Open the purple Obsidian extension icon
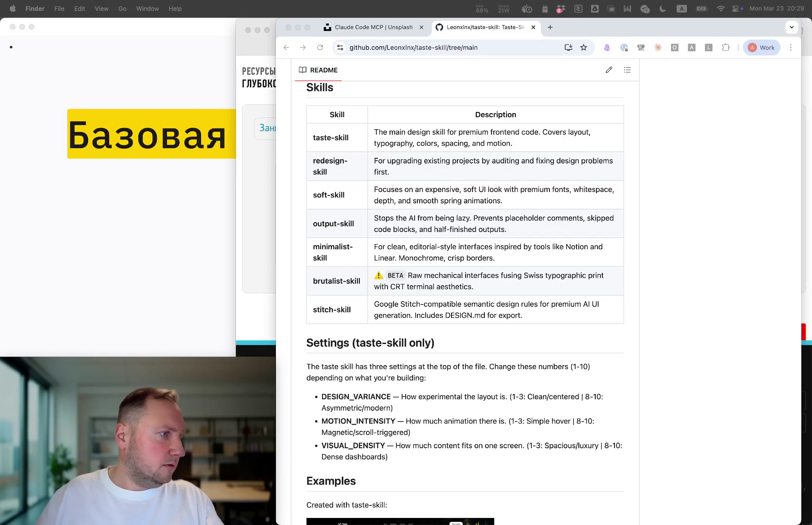The image size is (812, 525). [607, 47]
